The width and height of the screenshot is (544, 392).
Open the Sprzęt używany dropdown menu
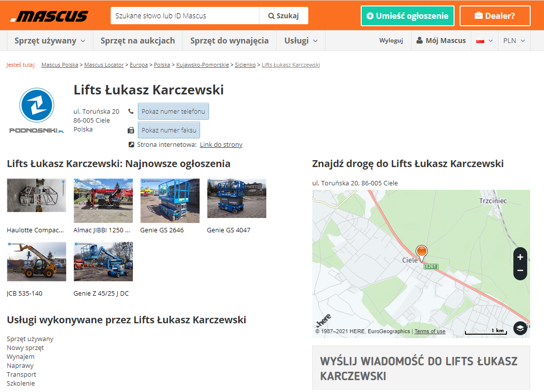click(x=50, y=41)
